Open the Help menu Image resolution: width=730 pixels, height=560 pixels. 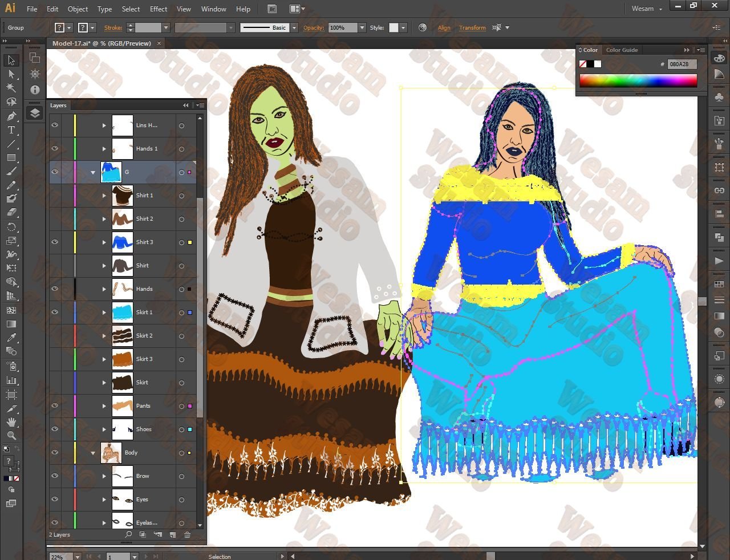point(243,9)
